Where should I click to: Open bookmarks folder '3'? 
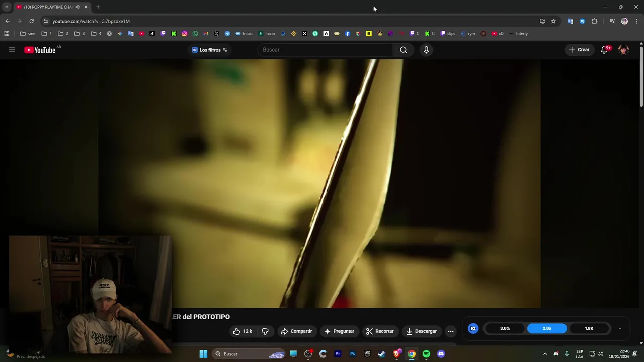pyautogui.click(x=79, y=34)
